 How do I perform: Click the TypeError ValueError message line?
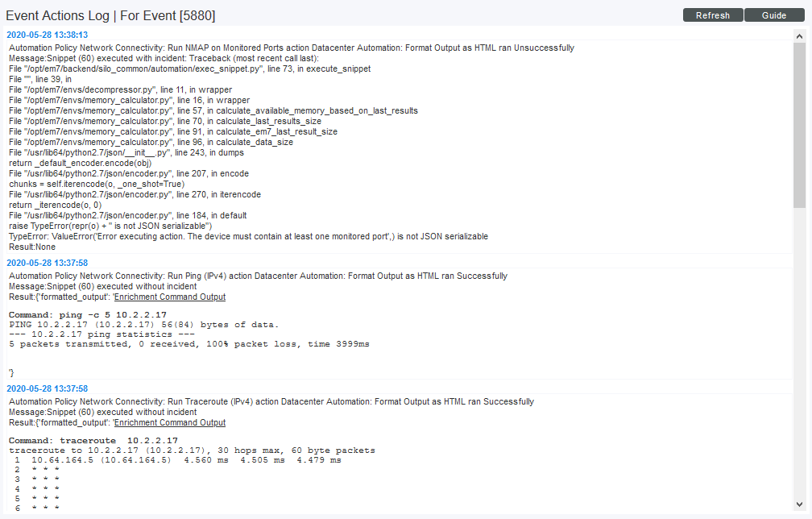pos(248,236)
